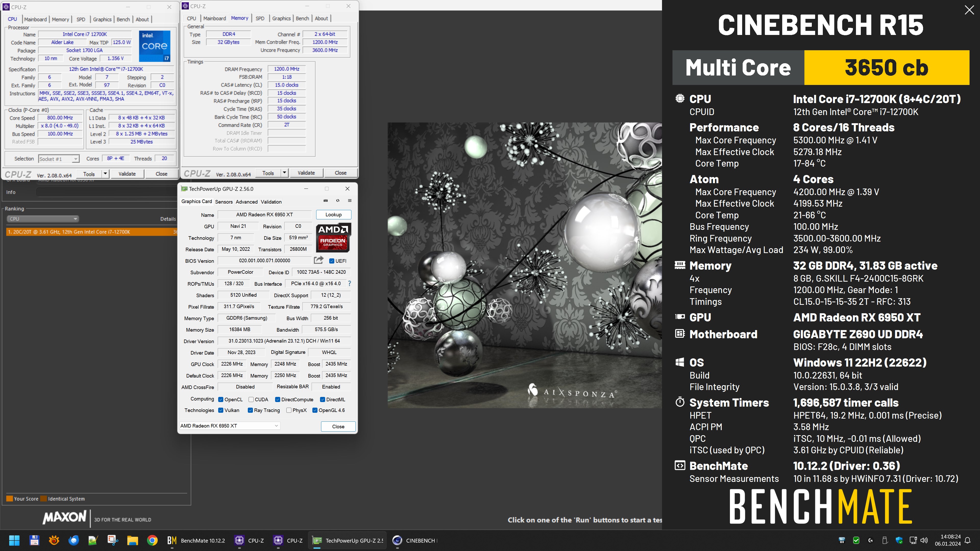Switch to TechPowerUp GPU-Z in taskbar
980x551 pixels.
point(347,540)
